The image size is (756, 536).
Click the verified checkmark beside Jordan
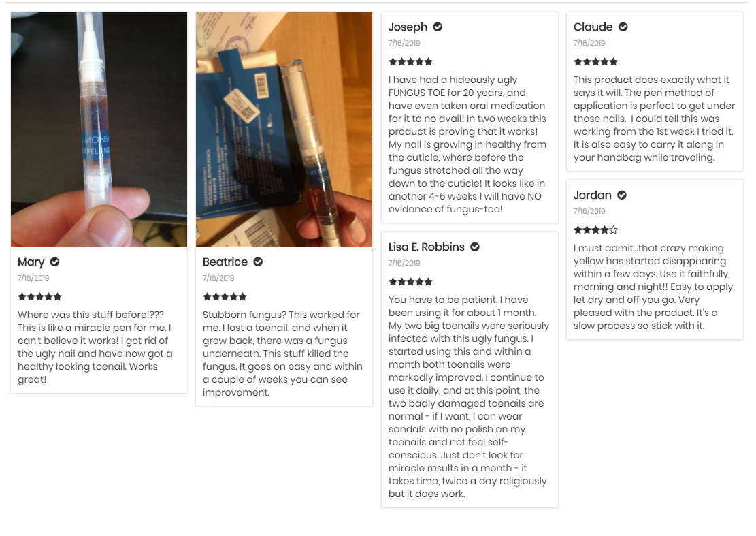622,195
